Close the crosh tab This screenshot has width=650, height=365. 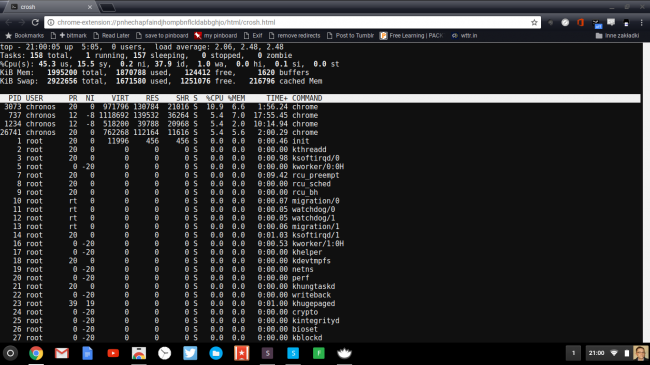(90, 7)
